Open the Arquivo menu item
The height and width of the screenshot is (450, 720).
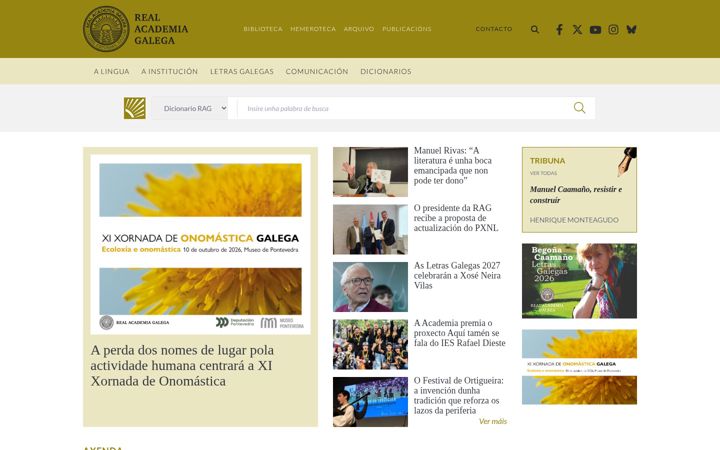point(359,29)
